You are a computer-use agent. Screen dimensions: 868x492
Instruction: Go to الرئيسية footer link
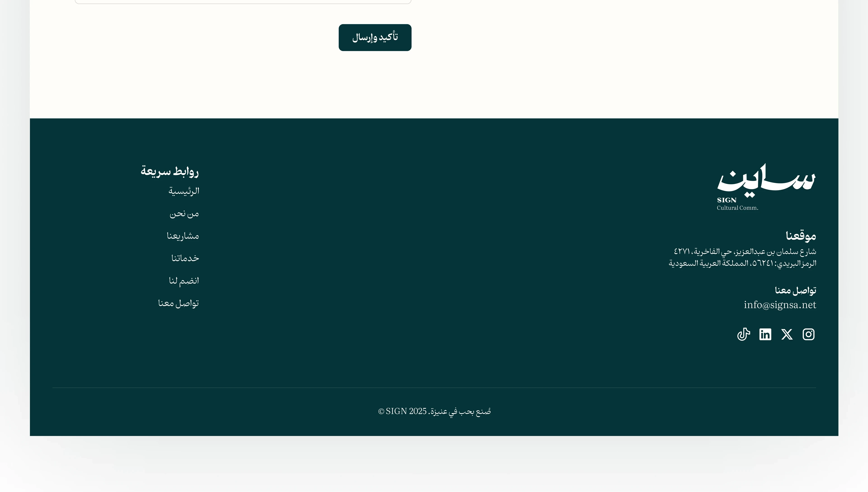pyautogui.click(x=184, y=191)
